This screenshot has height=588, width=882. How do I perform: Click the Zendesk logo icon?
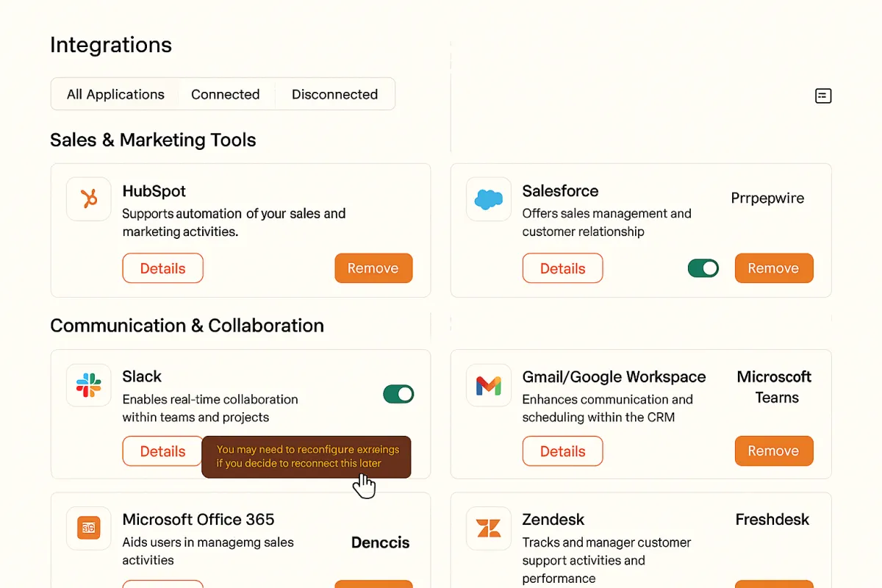pos(489,528)
